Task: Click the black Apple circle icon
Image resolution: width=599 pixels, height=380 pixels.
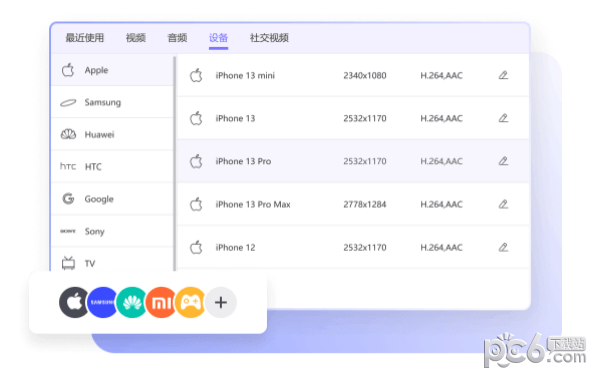Action: [x=74, y=302]
